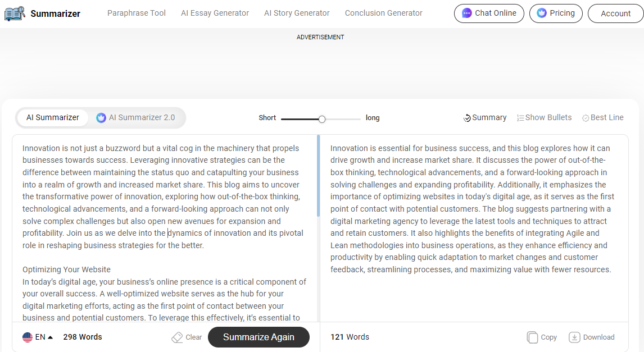The width and height of the screenshot is (644, 352).
Task: Click the Pricing crown icon
Action: click(x=542, y=13)
